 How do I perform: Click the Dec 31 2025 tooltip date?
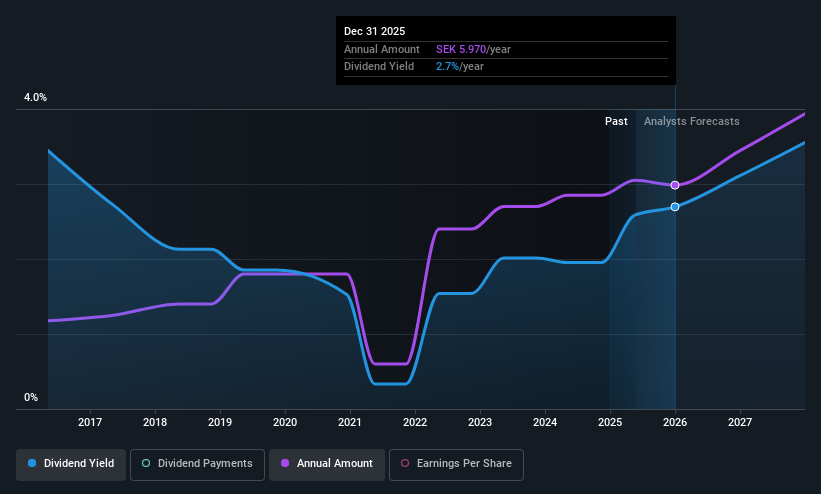(x=374, y=31)
